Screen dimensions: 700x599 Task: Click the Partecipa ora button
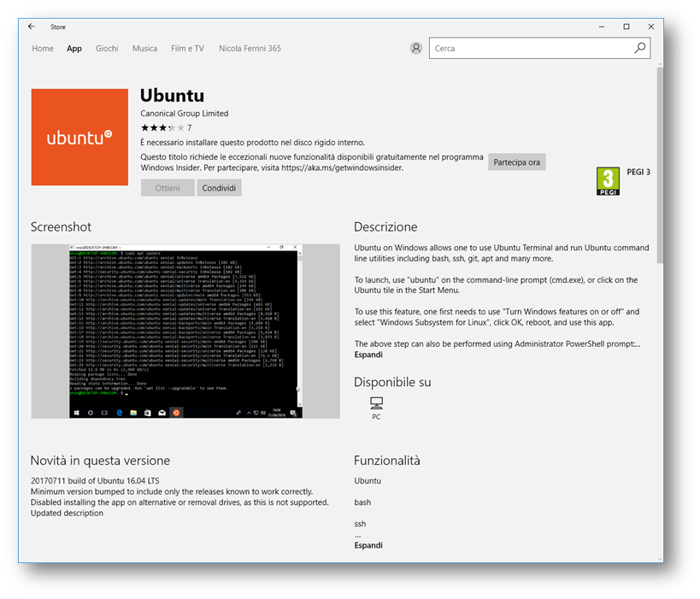516,162
